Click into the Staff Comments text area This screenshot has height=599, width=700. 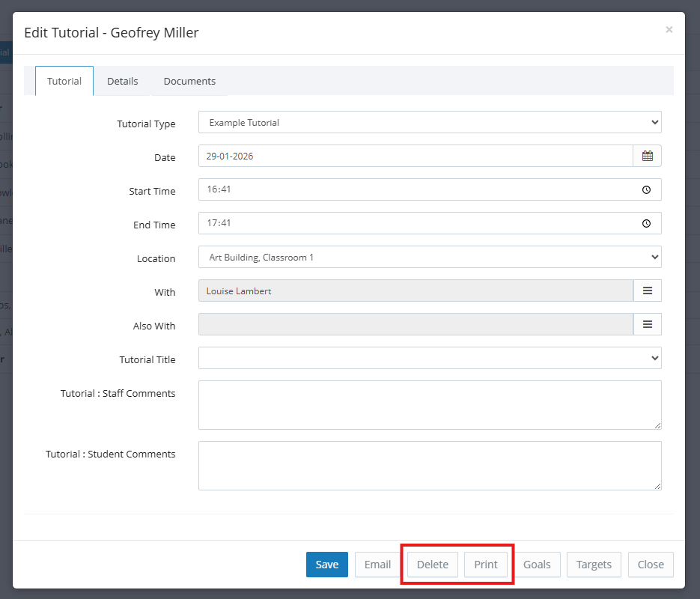coord(430,405)
